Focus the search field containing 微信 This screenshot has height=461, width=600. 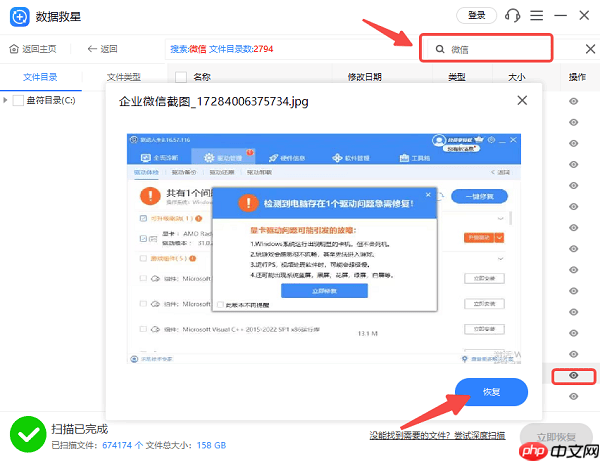(x=486, y=48)
